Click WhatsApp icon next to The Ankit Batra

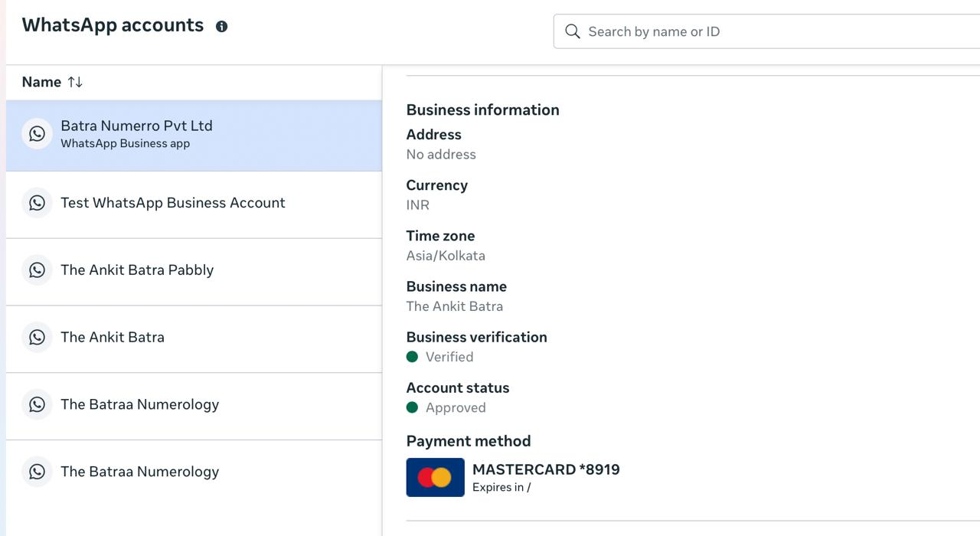coord(37,338)
